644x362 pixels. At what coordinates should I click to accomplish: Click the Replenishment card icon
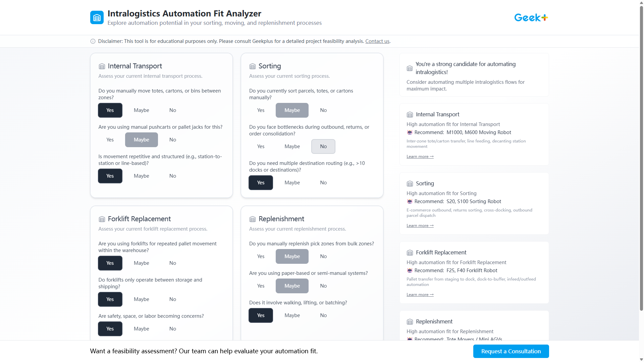(x=253, y=219)
